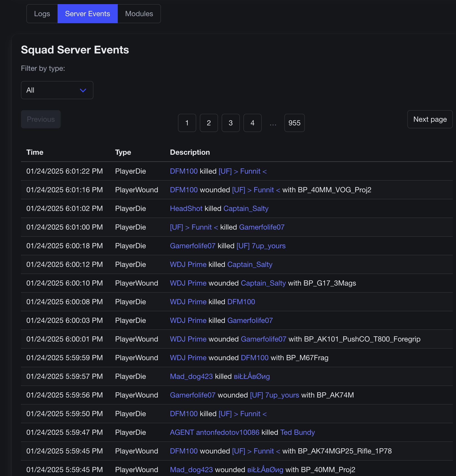Select the Server Events tab

[87, 14]
